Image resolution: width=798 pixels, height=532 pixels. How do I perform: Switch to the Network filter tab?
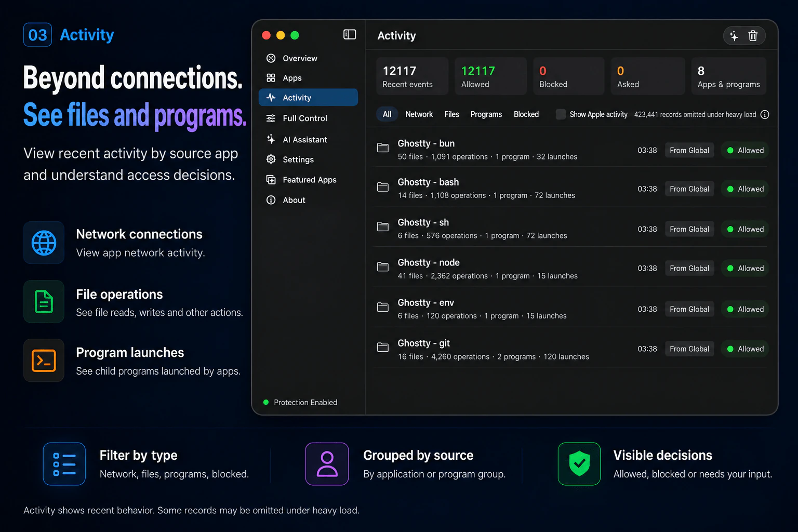point(419,114)
